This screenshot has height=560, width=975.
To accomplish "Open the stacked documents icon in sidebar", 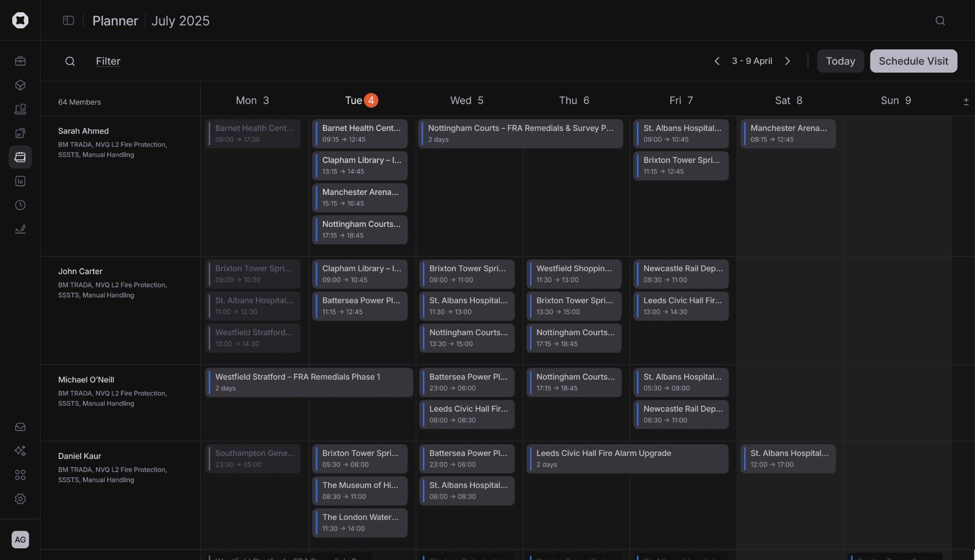I will pos(20,133).
